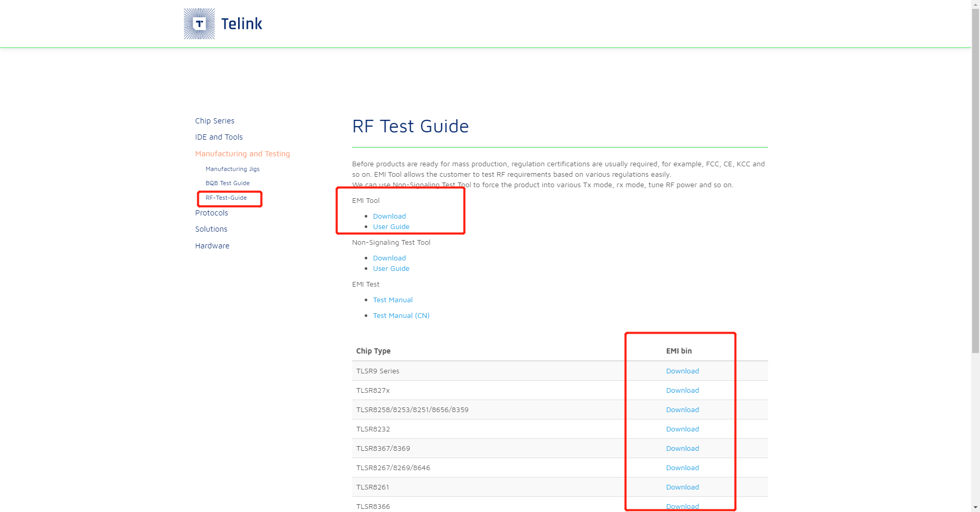Open the IDE and Tools section
The width and height of the screenshot is (980, 512).
point(219,137)
